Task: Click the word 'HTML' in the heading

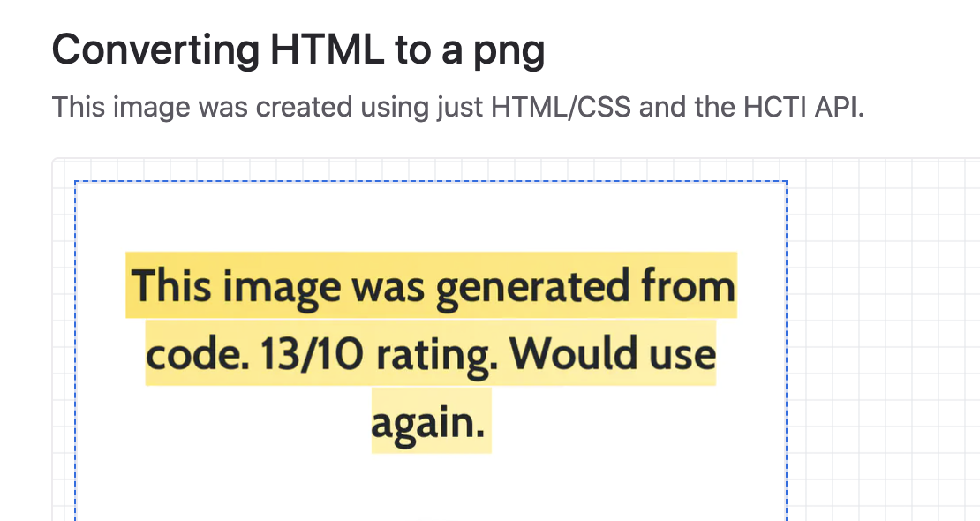Action: [x=327, y=49]
